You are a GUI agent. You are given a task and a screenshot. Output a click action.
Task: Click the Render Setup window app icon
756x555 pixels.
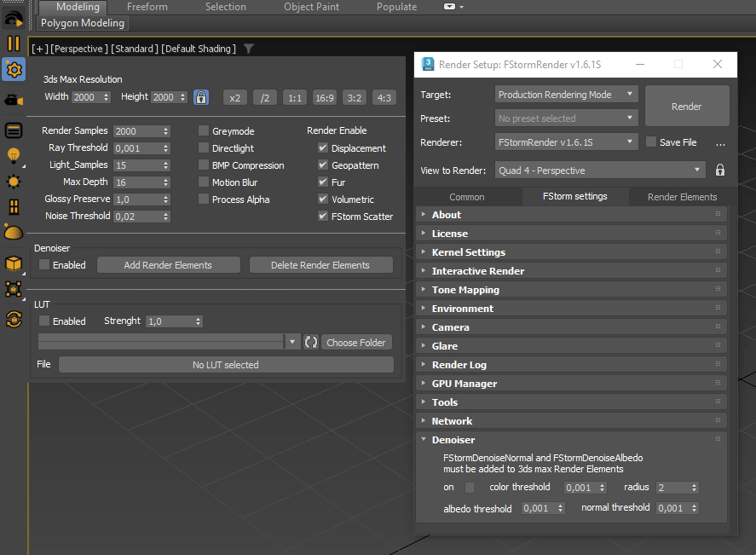coord(428,64)
